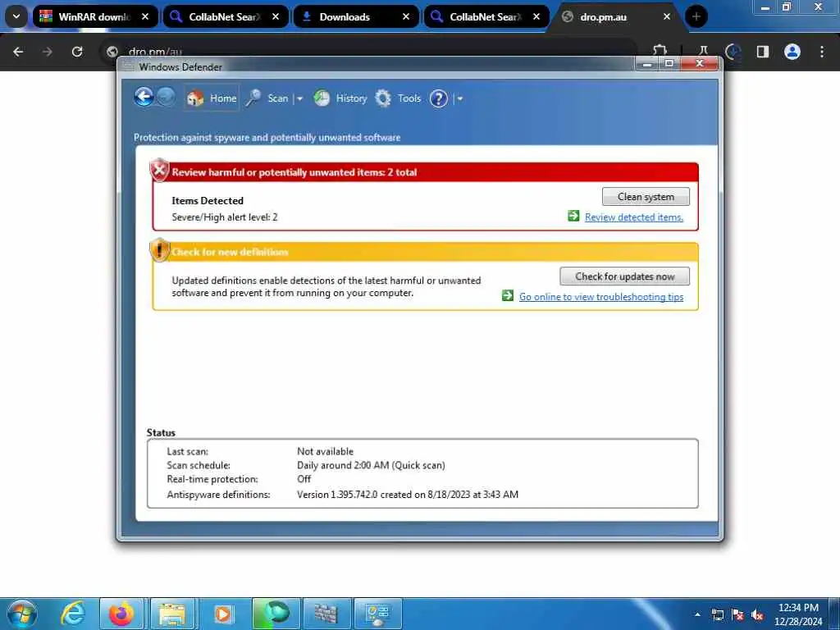Click the lab flask icon in the browser toolbar
The width and height of the screenshot is (840, 630).
click(704, 52)
